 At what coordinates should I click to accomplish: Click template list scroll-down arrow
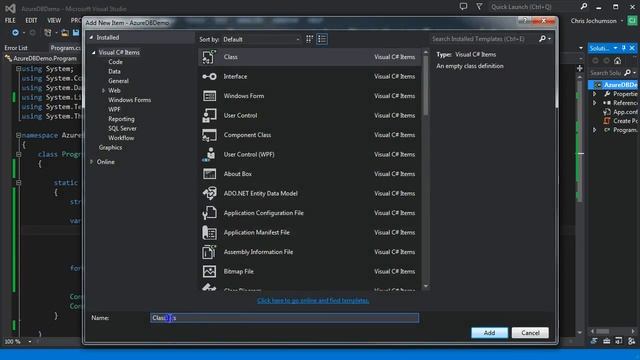click(x=426, y=286)
